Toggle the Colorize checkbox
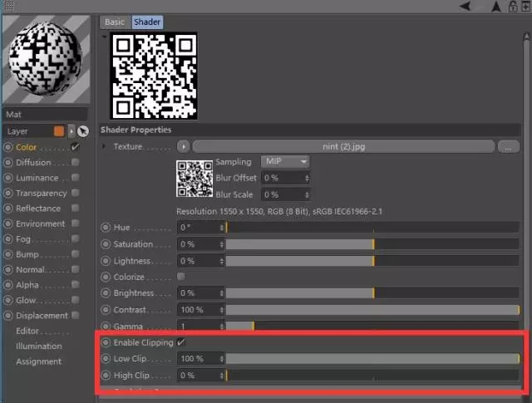The image size is (532, 403). pyautogui.click(x=181, y=277)
